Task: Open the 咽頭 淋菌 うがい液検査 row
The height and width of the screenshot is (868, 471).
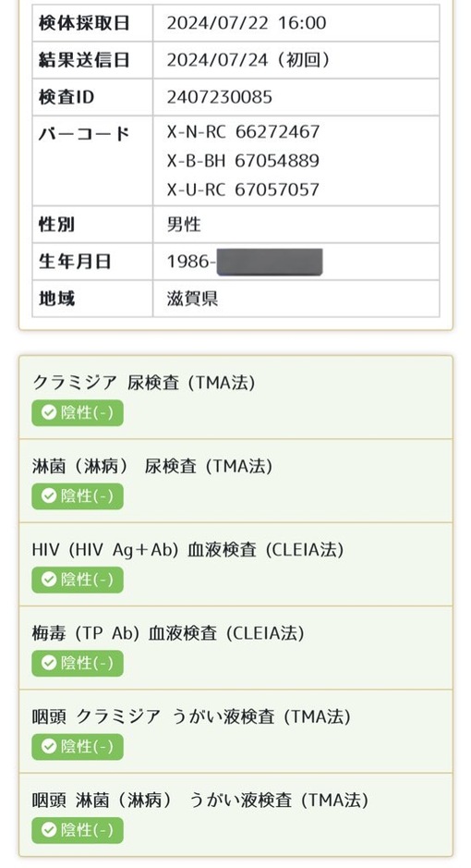Action: [x=235, y=815]
